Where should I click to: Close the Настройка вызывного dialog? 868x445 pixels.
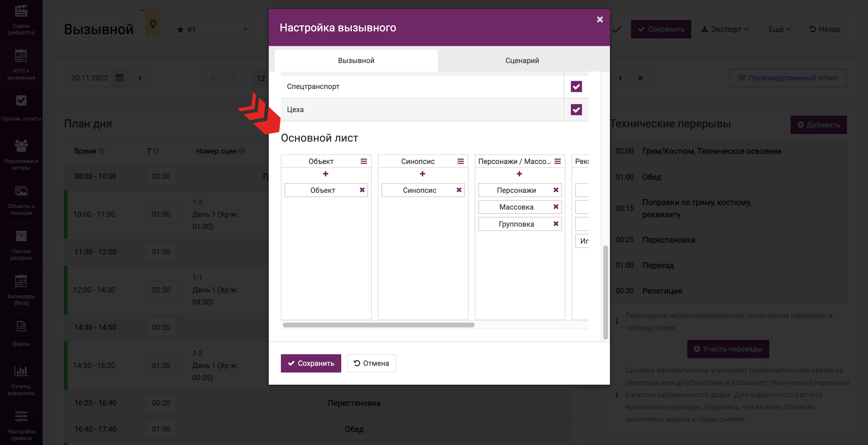[600, 19]
